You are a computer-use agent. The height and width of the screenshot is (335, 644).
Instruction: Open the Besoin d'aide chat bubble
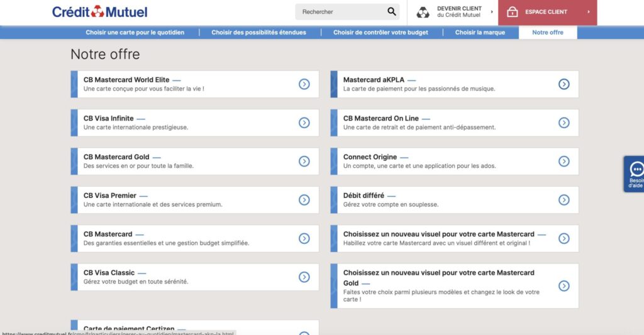[x=636, y=173]
